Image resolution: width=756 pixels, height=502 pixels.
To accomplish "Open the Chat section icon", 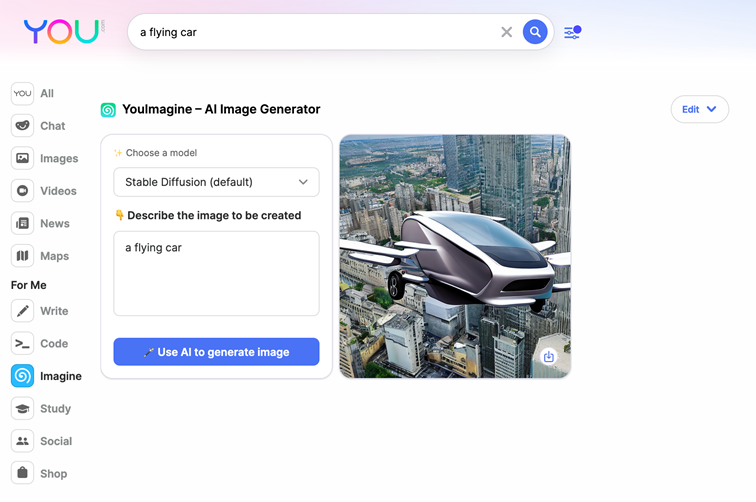I will [22, 126].
